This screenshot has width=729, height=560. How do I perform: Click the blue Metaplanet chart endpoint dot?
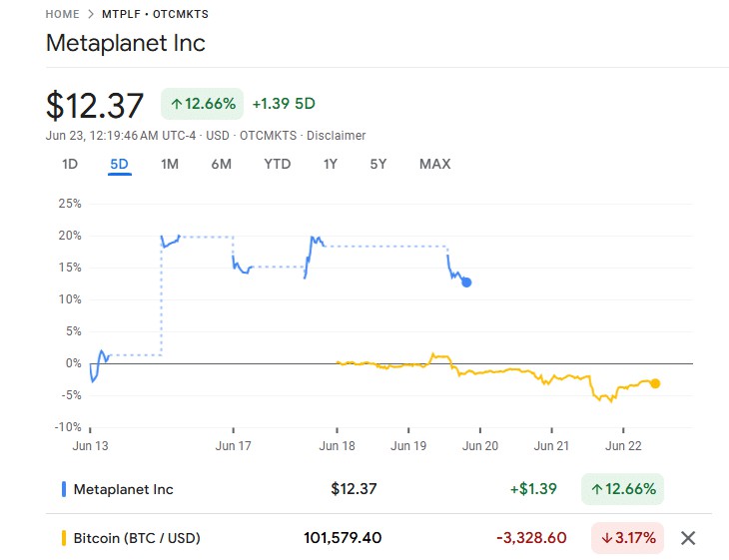pos(466,282)
